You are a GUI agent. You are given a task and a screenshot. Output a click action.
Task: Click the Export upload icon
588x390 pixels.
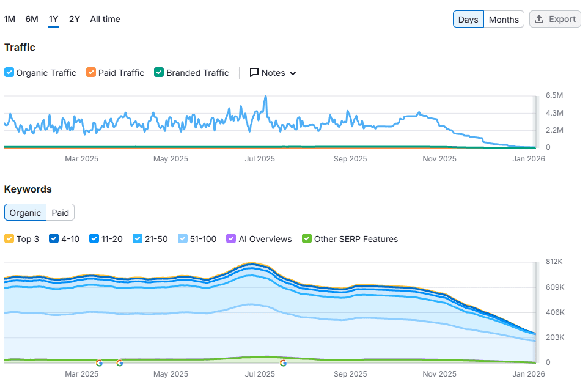[x=539, y=19]
